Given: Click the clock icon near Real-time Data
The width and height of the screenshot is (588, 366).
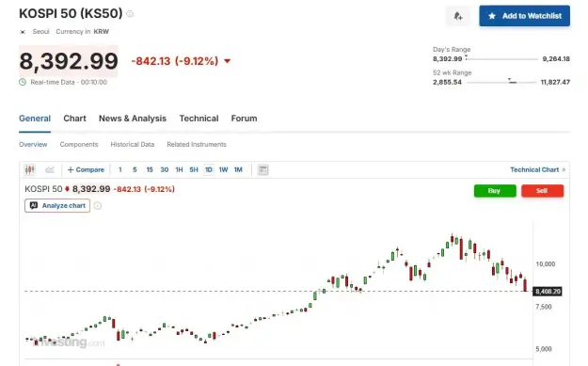Looking at the screenshot, I should click(23, 82).
